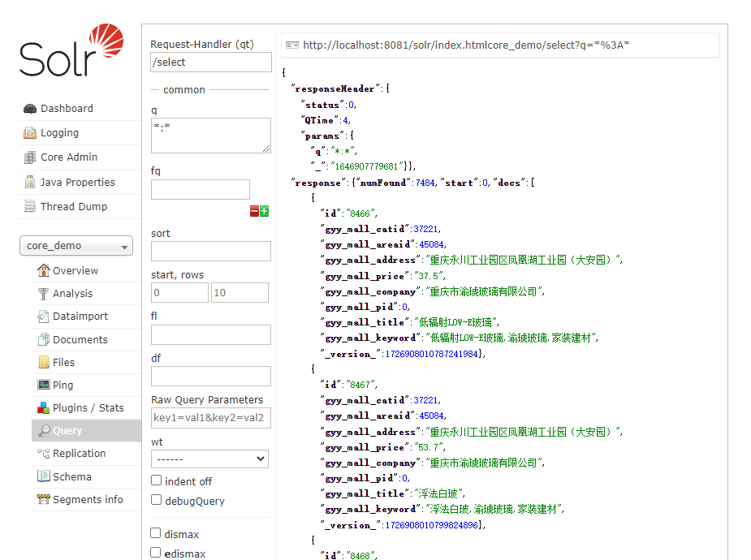This screenshot has height=560, width=751.
Task: Go to Plugins / Stats page
Action: 88,407
